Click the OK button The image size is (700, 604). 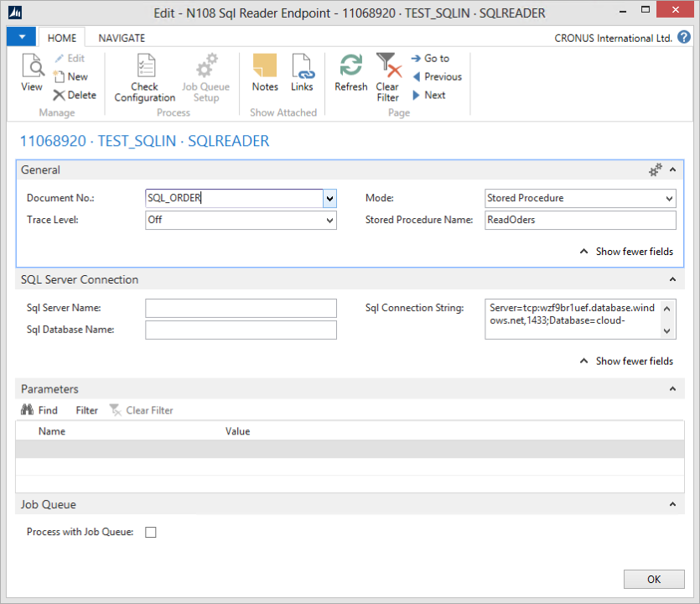[654, 580]
